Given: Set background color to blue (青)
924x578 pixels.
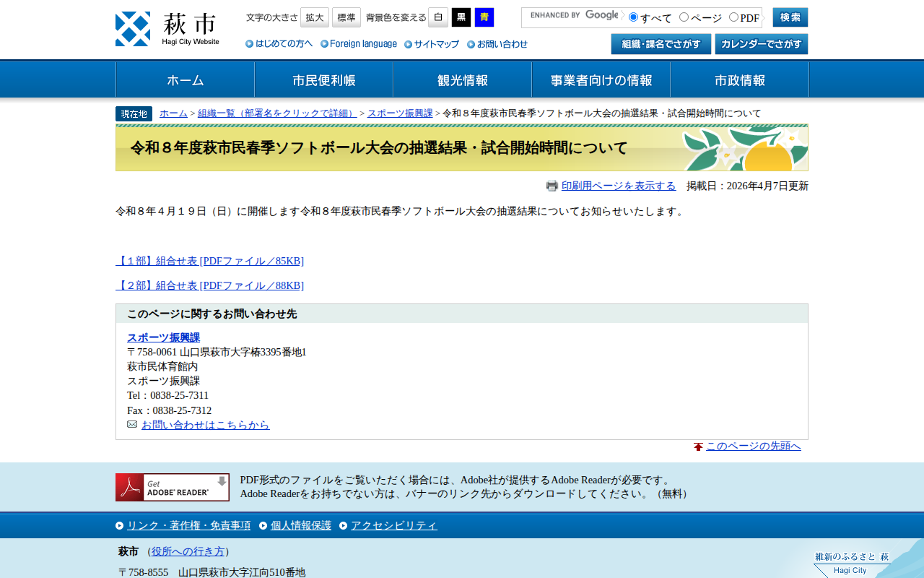Looking at the screenshot, I should tap(484, 17).
